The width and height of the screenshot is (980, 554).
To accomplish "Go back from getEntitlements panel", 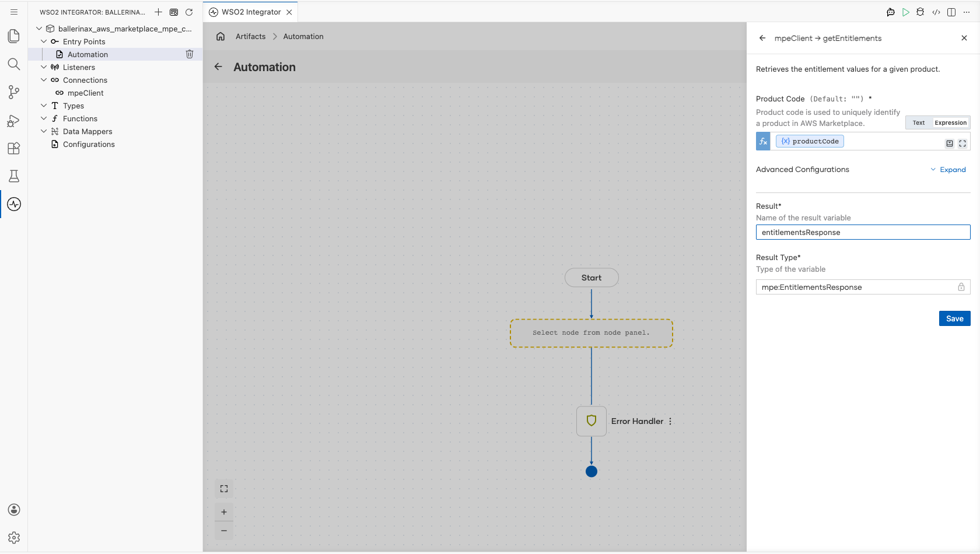I will [762, 38].
